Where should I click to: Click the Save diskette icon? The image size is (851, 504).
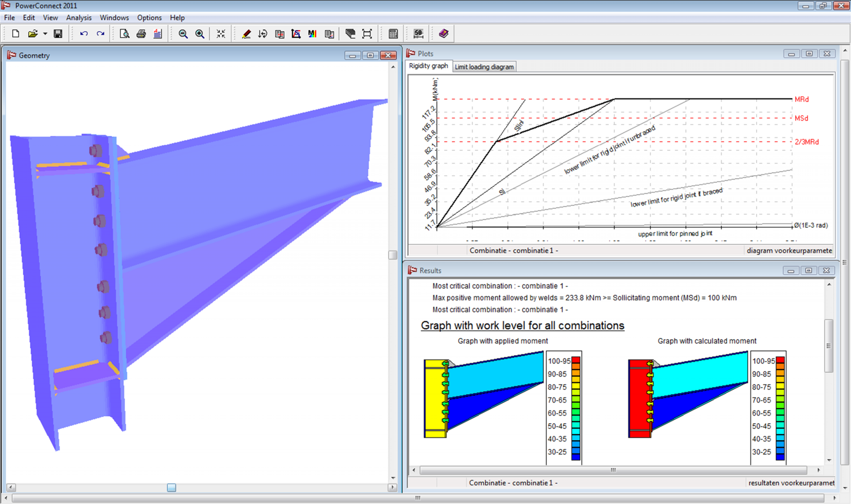click(58, 34)
